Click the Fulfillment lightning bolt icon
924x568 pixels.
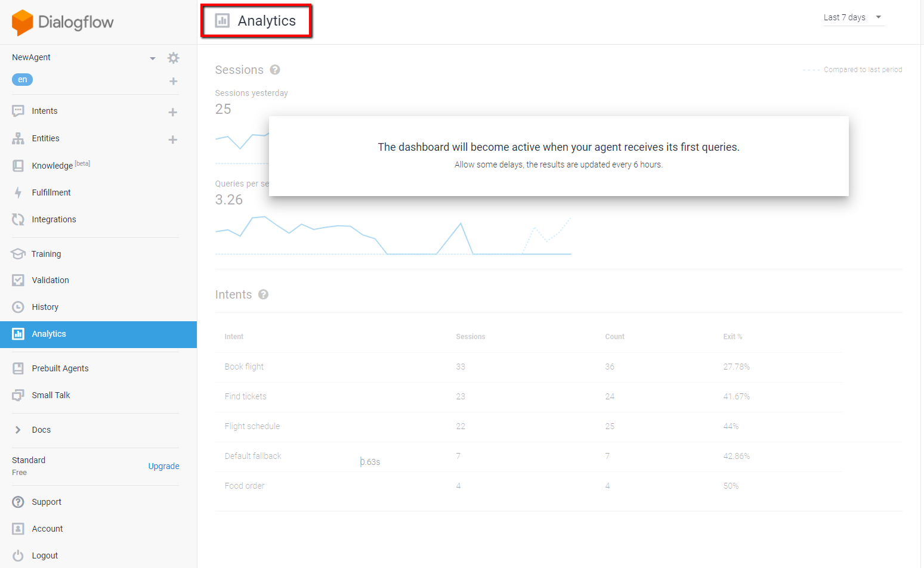click(18, 193)
